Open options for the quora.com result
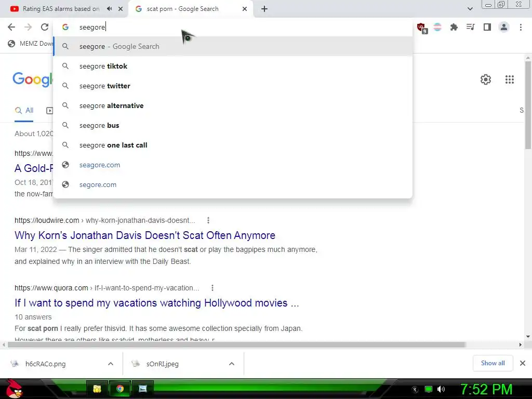The height and width of the screenshot is (399, 532). point(212,288)
